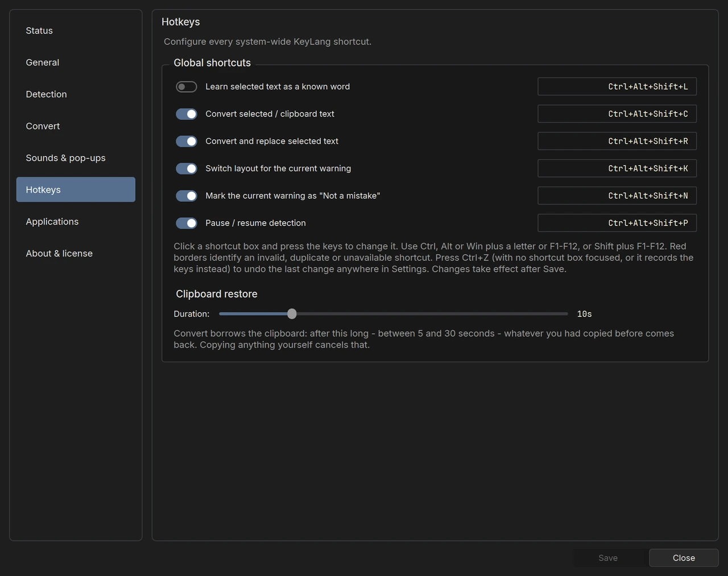
Task: Click the Ctrl+Alt+Shift+L shortcut box
Action: [x=617, y=86]
